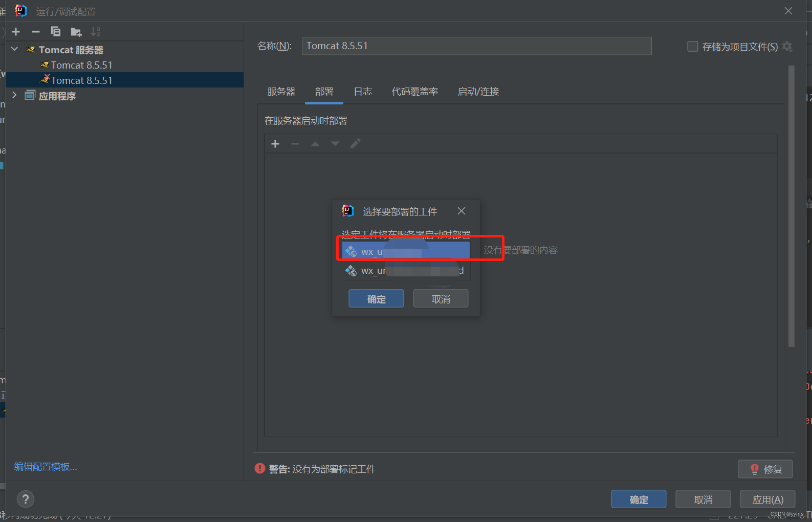
Task: Remove the selected configuration with the minus icon
Action: pos(36,32)
